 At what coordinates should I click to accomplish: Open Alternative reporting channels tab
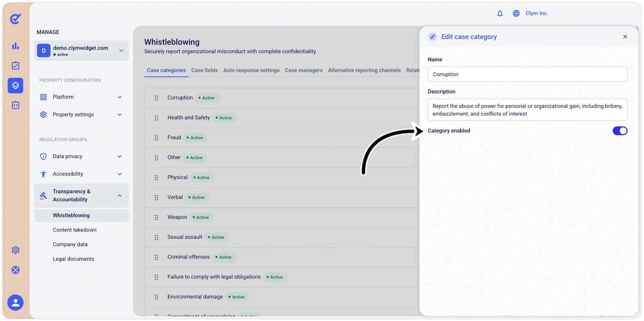tap(364, 70)
